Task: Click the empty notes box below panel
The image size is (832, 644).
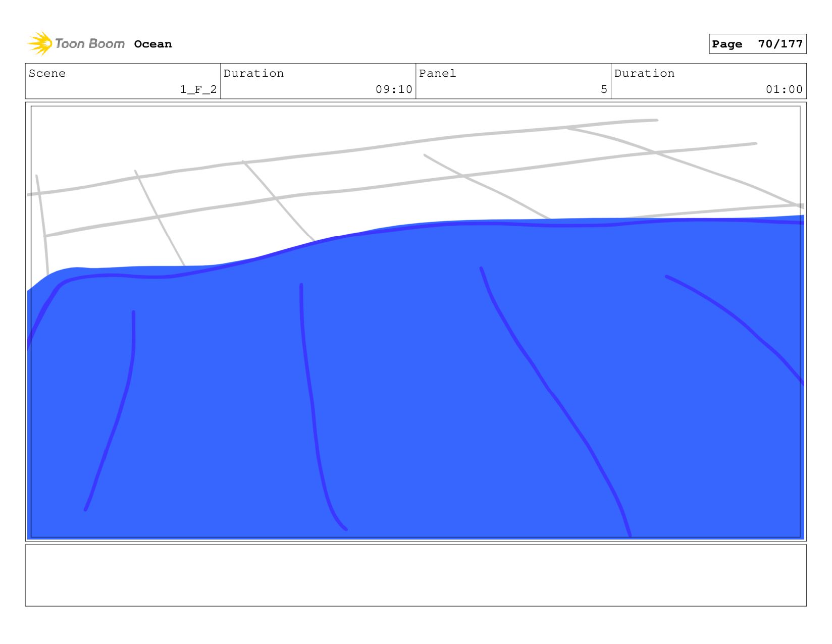Action: [x=415, y=575]
